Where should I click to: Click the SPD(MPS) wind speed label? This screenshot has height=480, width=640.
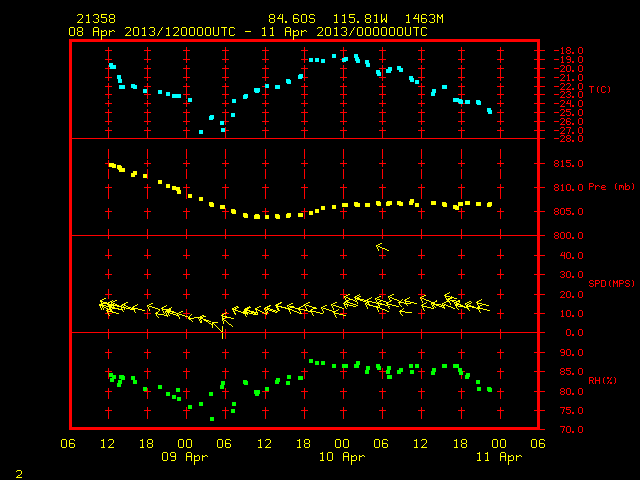pyautogui.click(x=611, y=283)
